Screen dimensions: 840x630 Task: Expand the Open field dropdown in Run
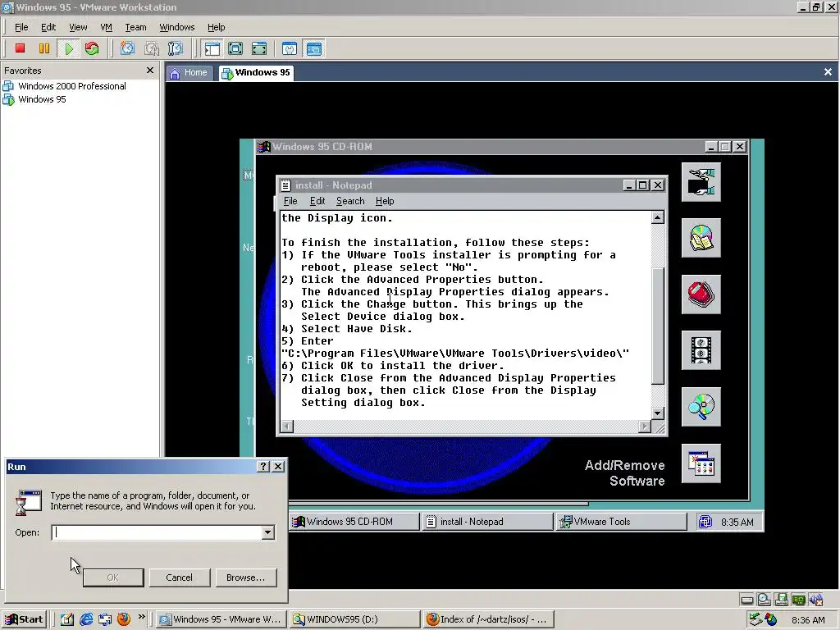[x=268, y=532]
